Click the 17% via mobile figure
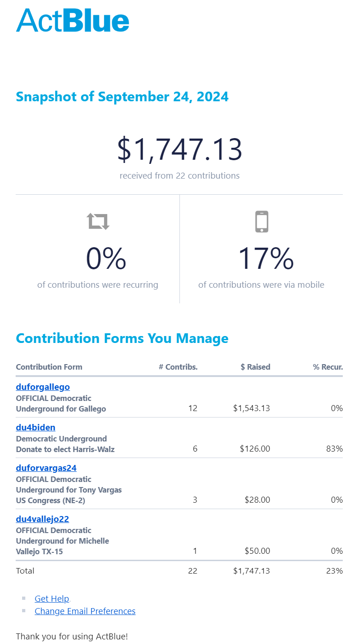 tap(265, 259)
